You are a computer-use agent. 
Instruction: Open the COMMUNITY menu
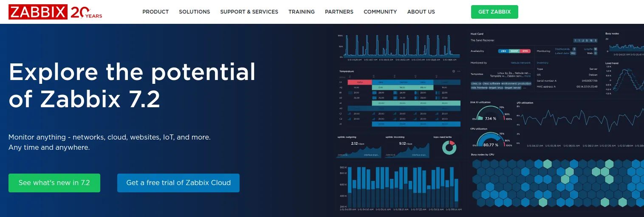tap(380, 12)
